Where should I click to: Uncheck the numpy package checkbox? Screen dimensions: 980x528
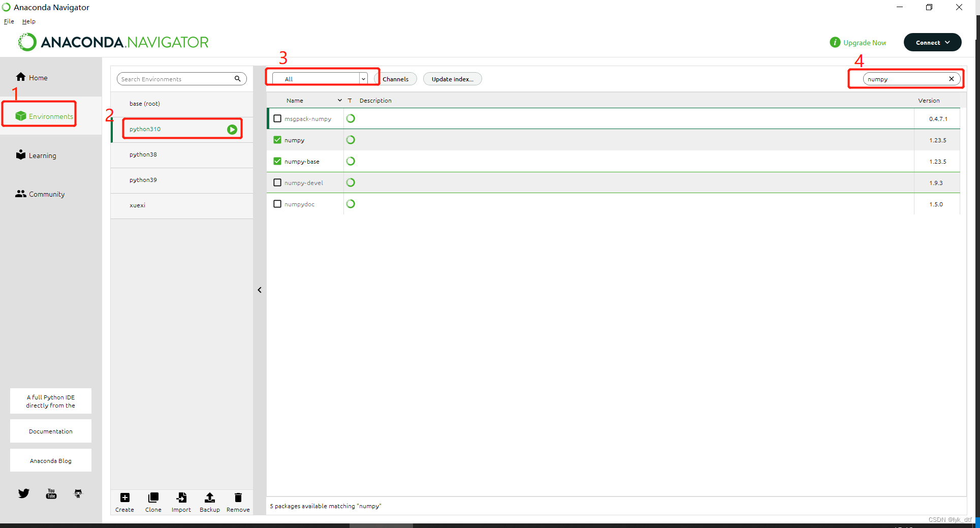277,140
